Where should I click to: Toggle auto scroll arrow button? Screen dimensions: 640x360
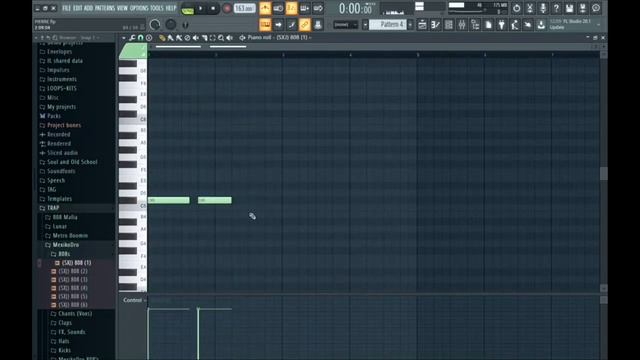click(x=278, y=24)
